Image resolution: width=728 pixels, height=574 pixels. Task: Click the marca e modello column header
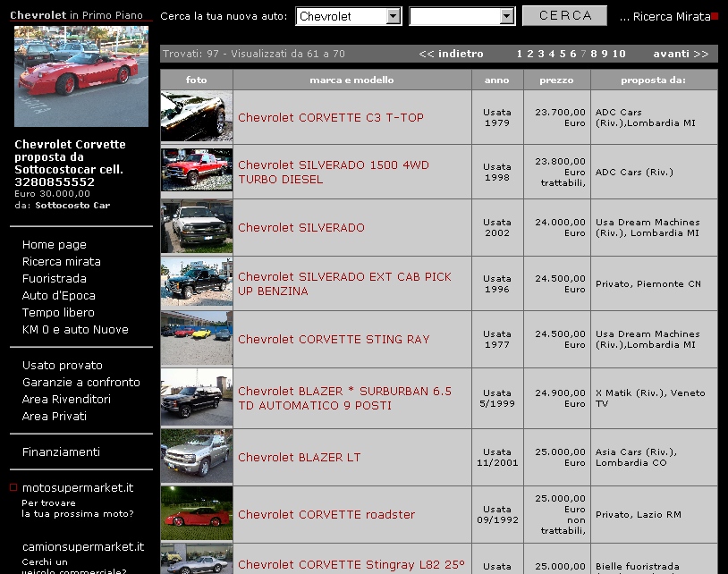tap(352, 80)
